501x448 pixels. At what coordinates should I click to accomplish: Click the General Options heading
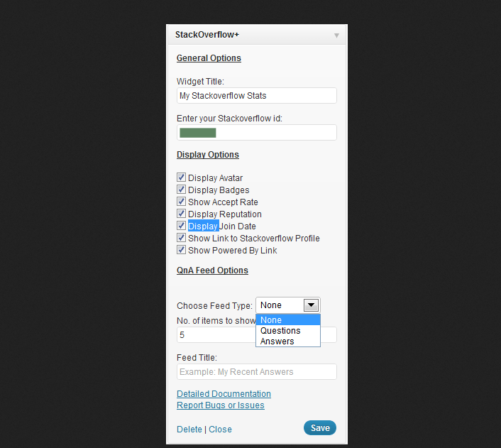pos(209,58)
